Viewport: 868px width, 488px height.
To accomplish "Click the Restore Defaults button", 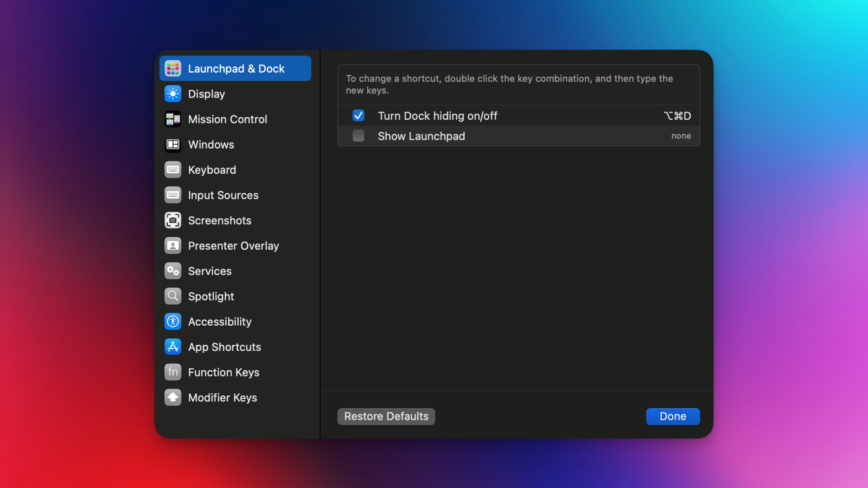I will (386, 416).
